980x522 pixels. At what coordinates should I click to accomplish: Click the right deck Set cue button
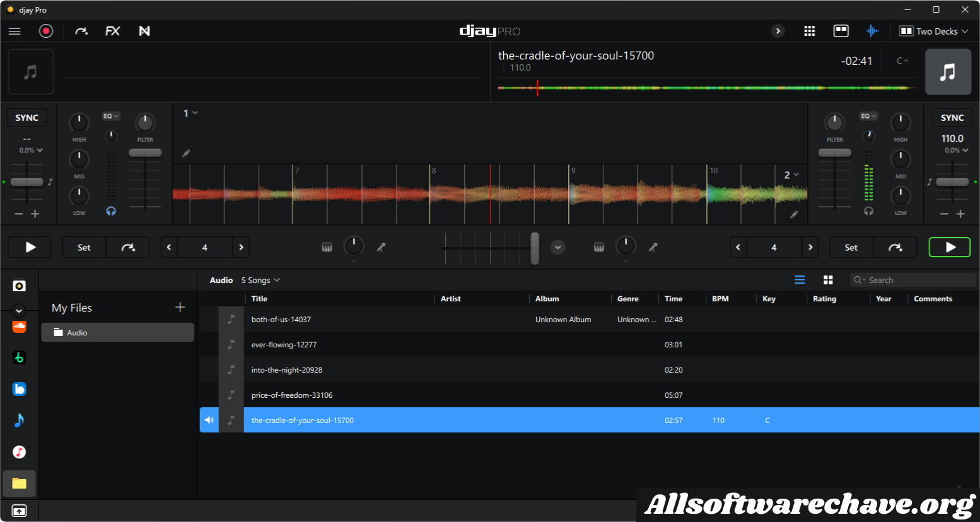coord(851,247)
